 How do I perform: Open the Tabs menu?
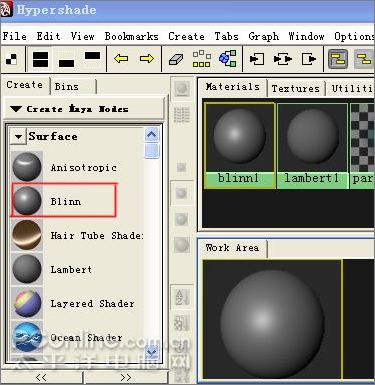coord(226,36)
